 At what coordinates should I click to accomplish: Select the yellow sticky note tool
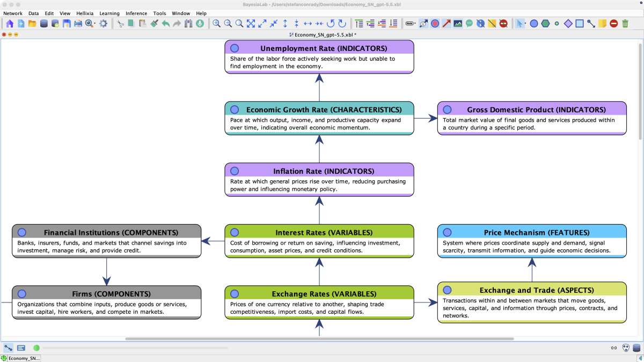click(603, 24)
